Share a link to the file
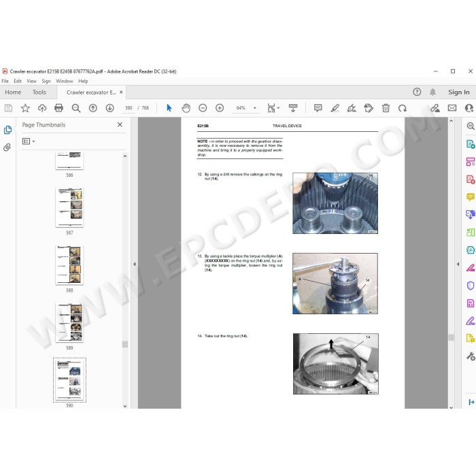This screenshot has width=476, height=476. click(435, 108)
